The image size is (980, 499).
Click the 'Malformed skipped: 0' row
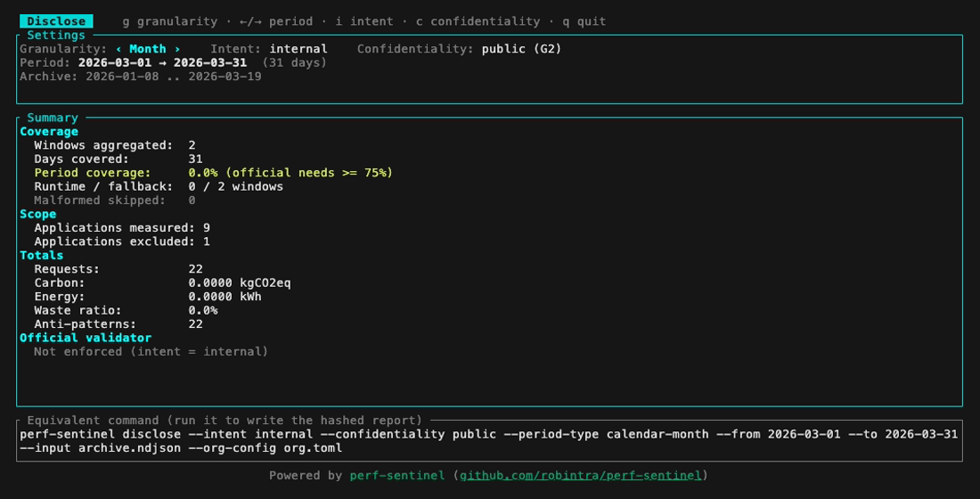tap(115, 200)
